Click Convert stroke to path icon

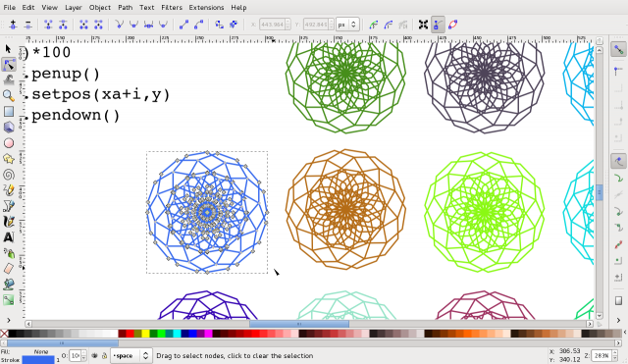pyautogui.click(x=234, y=25)
